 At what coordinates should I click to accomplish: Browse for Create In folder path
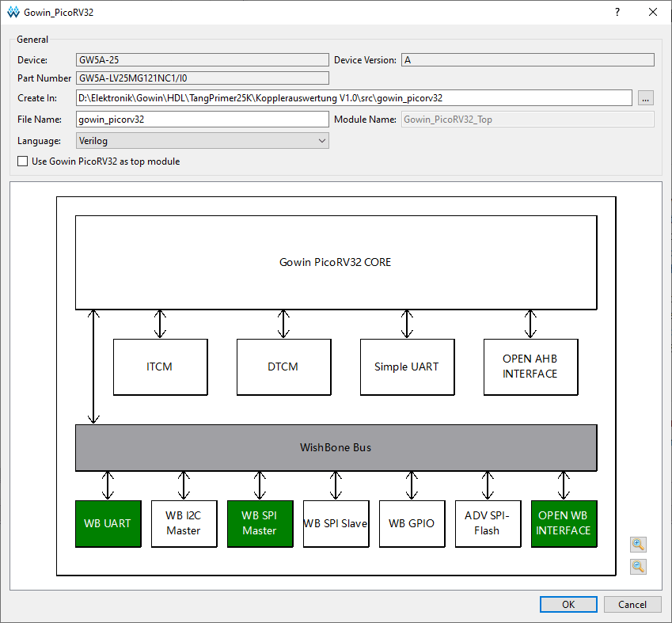(x=645, y=97)
